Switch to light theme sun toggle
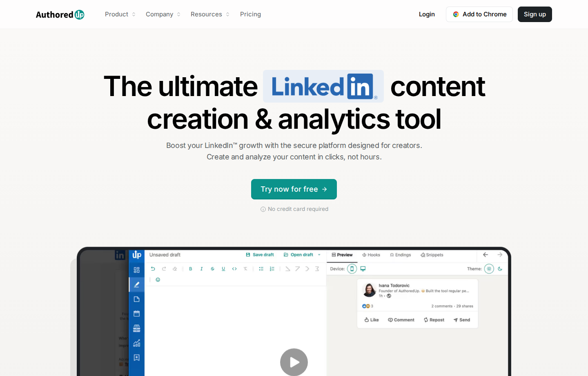 489,269
